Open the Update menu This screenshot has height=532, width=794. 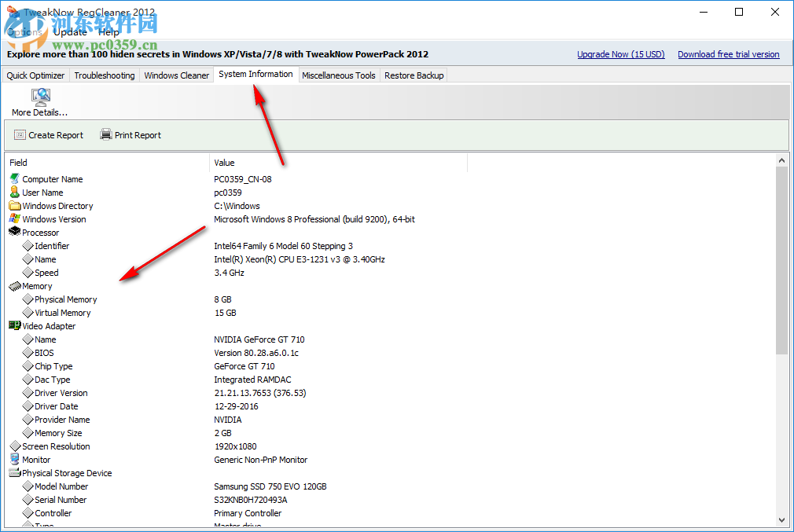coord(70,31)
